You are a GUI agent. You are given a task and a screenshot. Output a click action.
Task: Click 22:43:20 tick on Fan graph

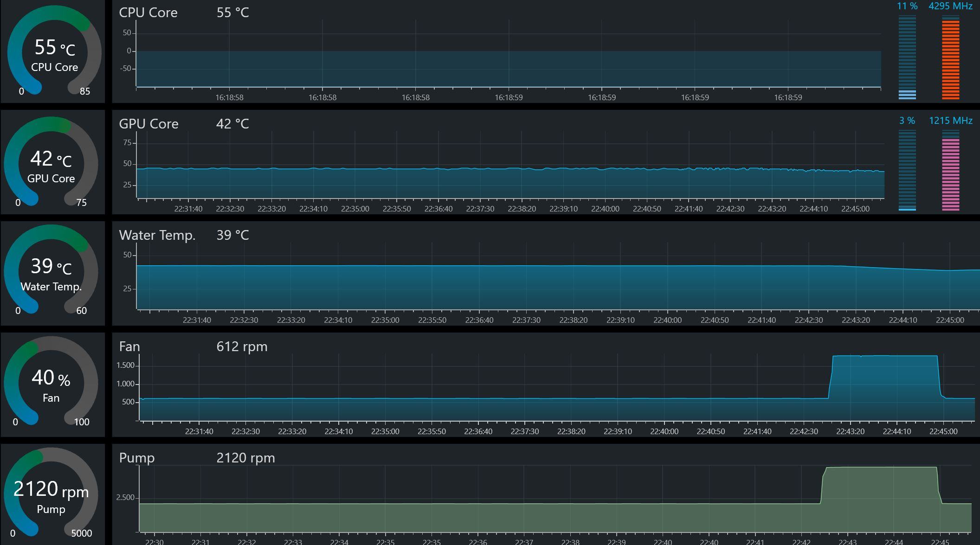[850, 431]
